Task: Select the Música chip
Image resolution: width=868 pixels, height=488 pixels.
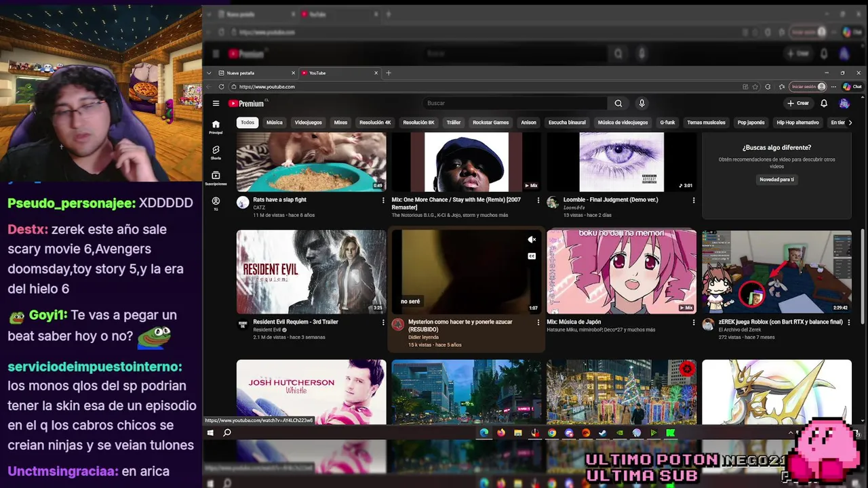Action: point(275,123)
